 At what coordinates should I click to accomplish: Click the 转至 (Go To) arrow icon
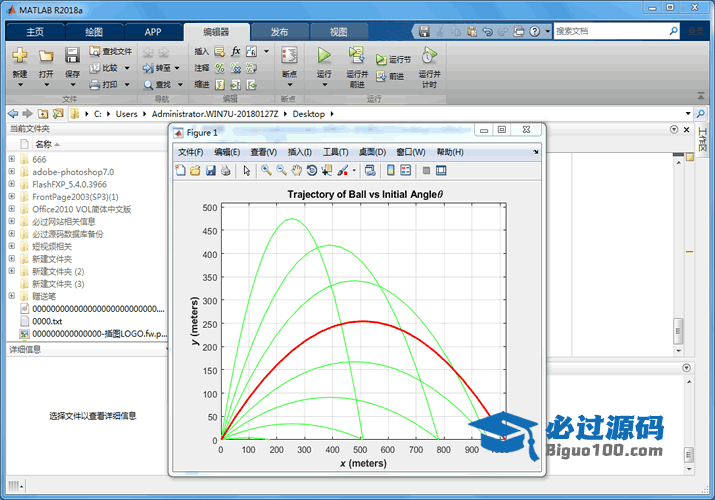pyautogui.click(x=148, y=68)
